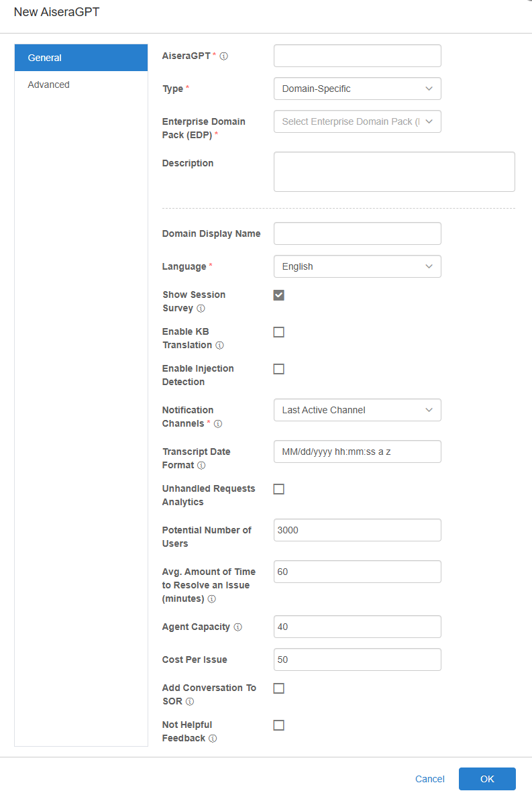The width and height of the screenshot is (532, 793).
Task: Click info icon next to Agent Capacity
Action: [237, 627]
